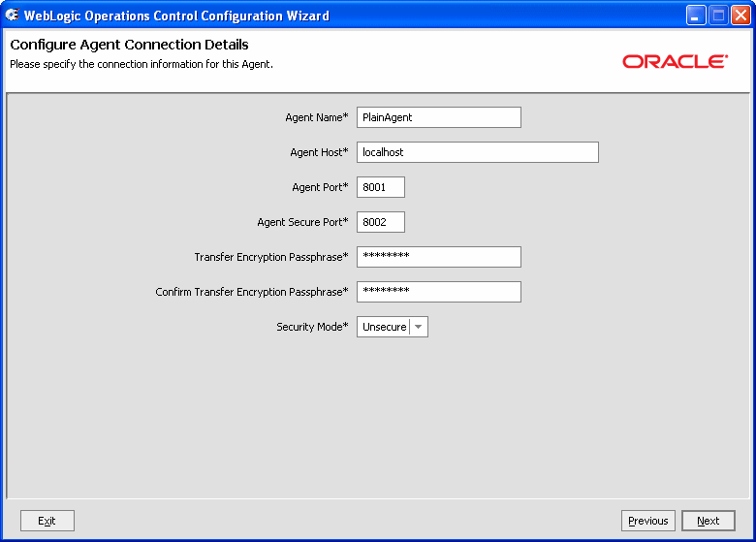Click the 'Agent Port*' label
Viewport: 756px width, 542px height.
coord(320,187)
